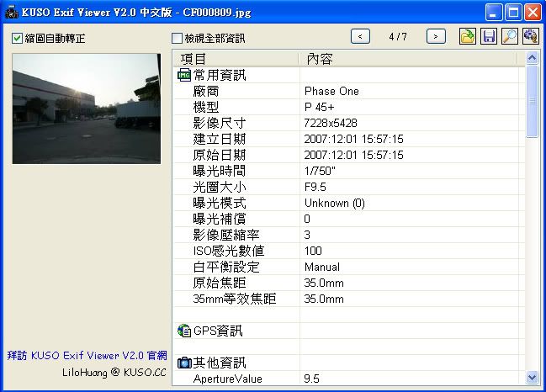This screenshot has width=546, height=392.
Task: Toggle the 縮圖自動轉正 checkbox
Action: click(x=18, y=39)
